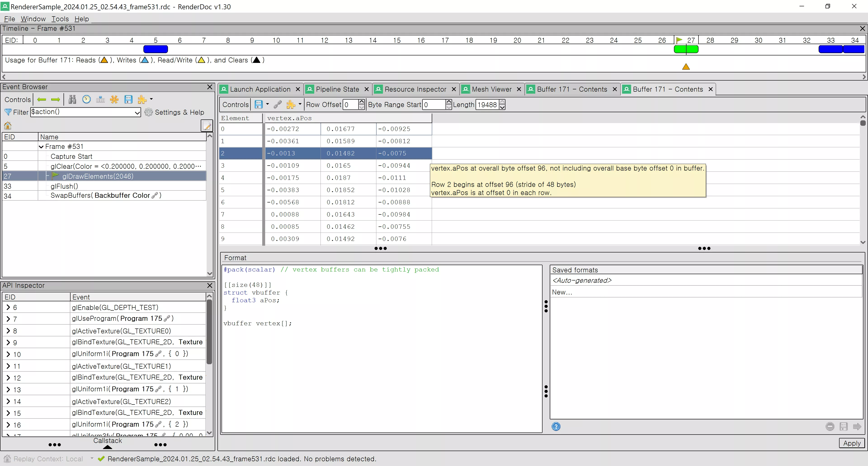Collapse the Frame #531 tree node
This screenshot has height=466, width=868.
pyautogui.click(x=41, y=147)
